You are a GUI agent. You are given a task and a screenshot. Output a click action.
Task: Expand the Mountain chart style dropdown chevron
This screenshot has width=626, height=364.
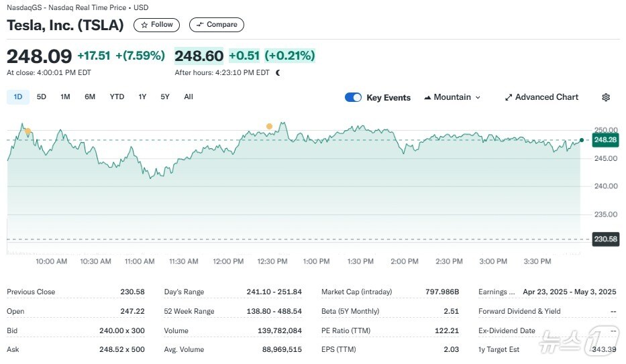pyautogui.click(x=478, y=97)
